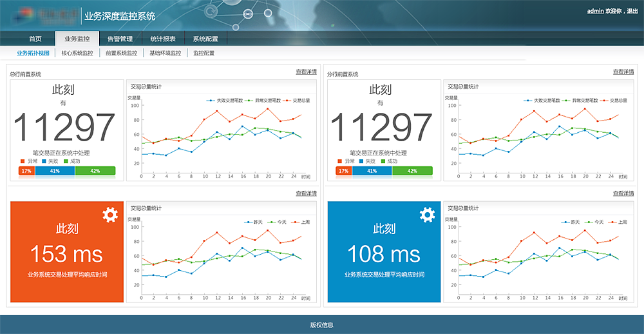Select the 业务监控 main tab

77,39
